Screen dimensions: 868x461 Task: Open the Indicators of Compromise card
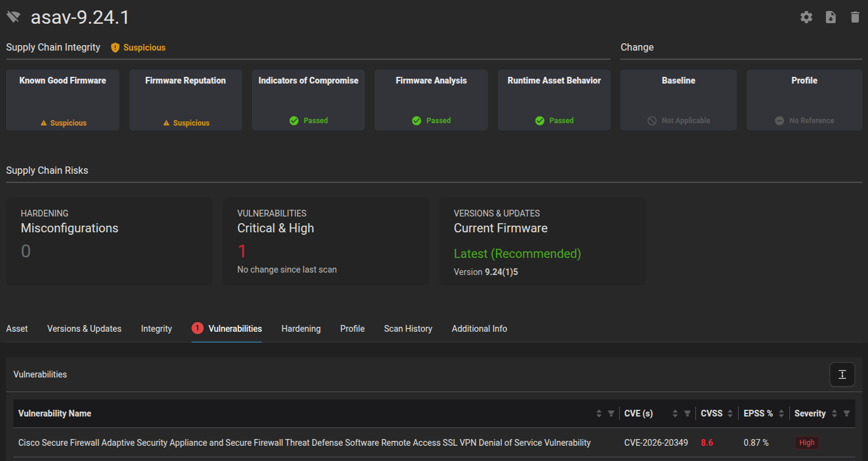[308, 100]
